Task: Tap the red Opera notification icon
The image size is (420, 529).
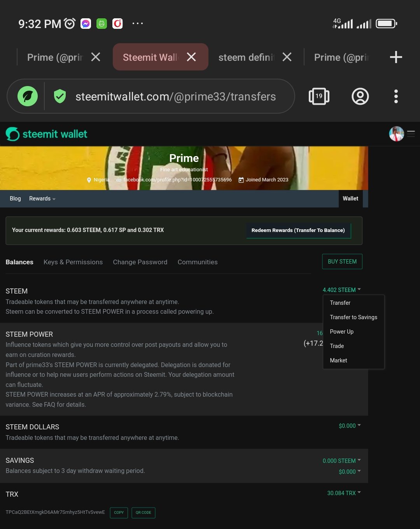Action: point(117,24)
